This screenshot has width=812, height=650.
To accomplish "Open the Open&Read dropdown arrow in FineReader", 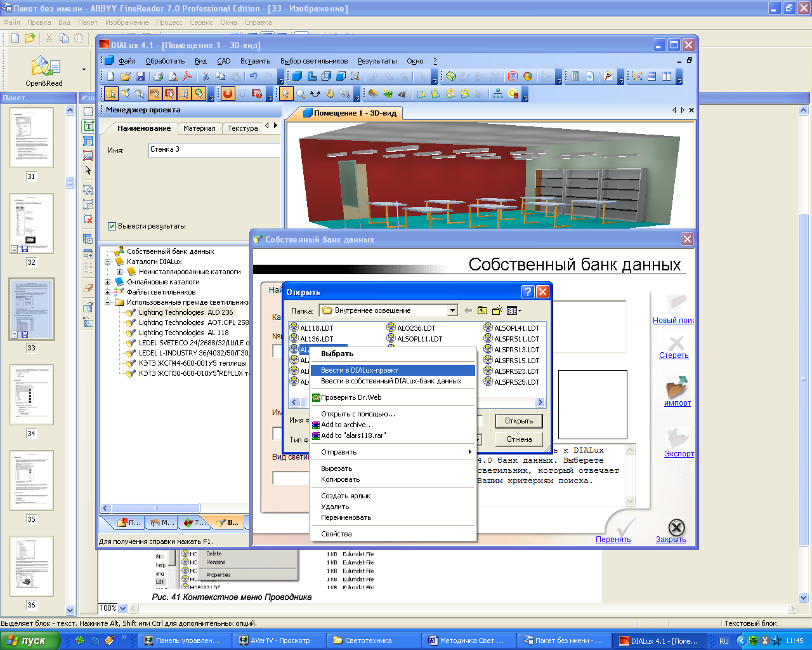I will 84,69.
